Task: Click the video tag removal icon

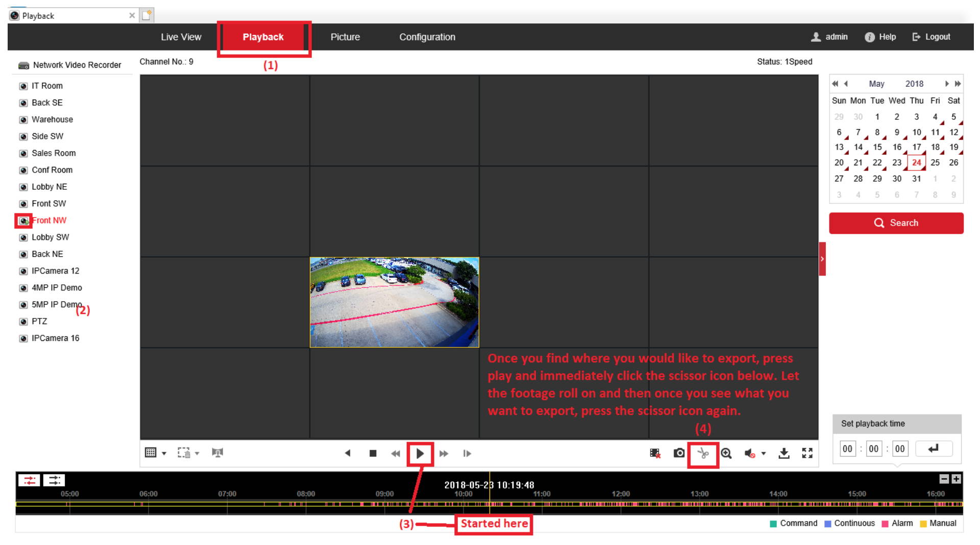Action: [x=655, y=453]
